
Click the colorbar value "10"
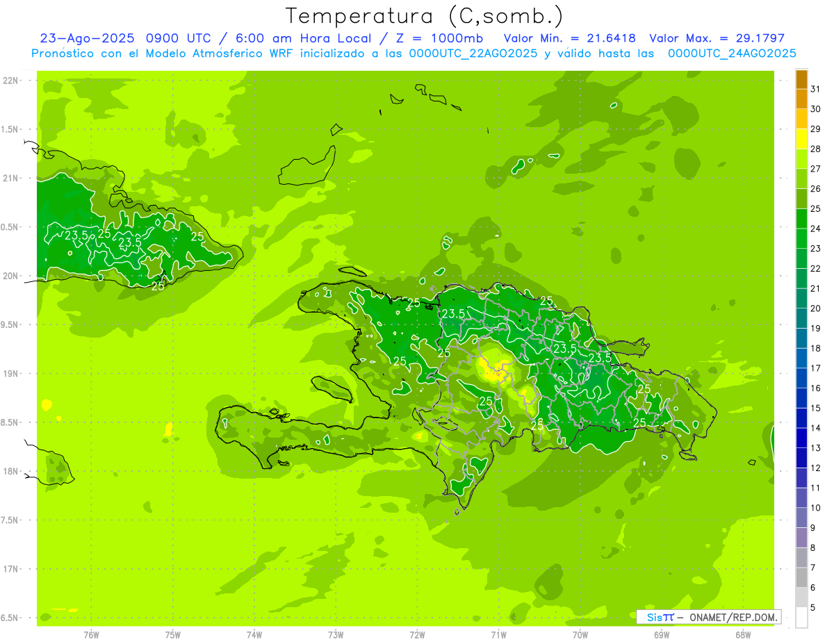[816, 508]
